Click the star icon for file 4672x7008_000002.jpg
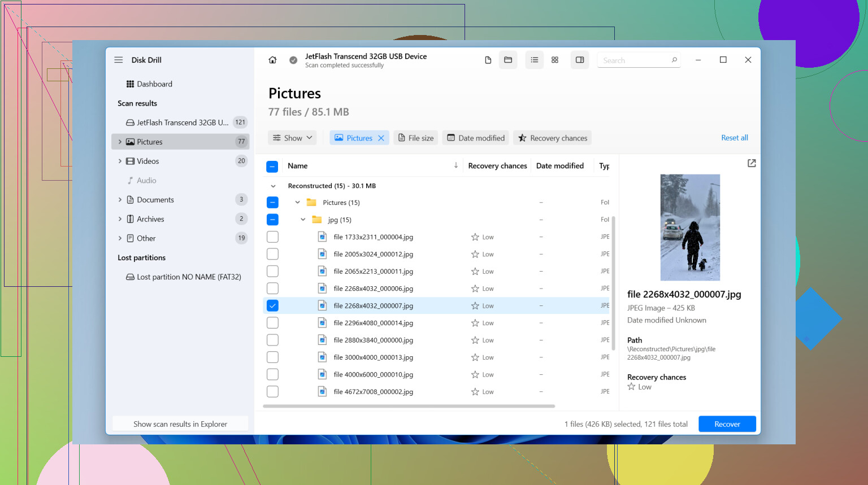The width and height of the screenshot is (868, 485). (x=475, y=392)
